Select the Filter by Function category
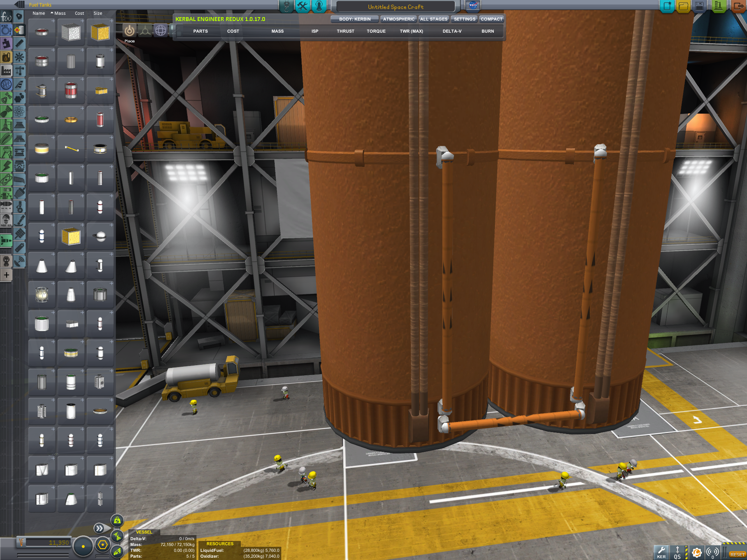The width and height of the screenshot is (747, 560). tap(6, 17)
